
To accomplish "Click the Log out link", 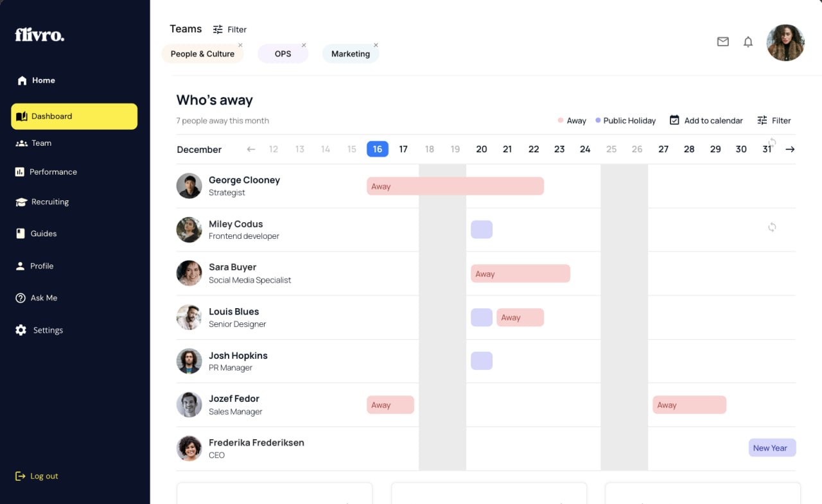I will click(x=37, y=476).
